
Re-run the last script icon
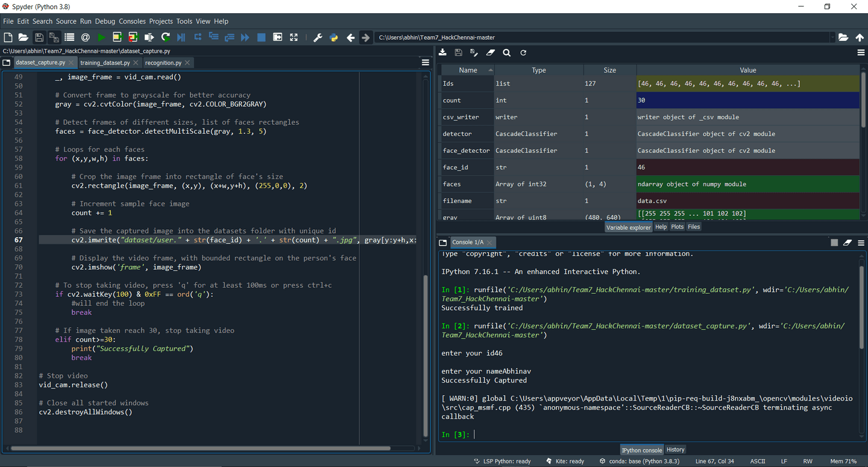tap(166, 37)
